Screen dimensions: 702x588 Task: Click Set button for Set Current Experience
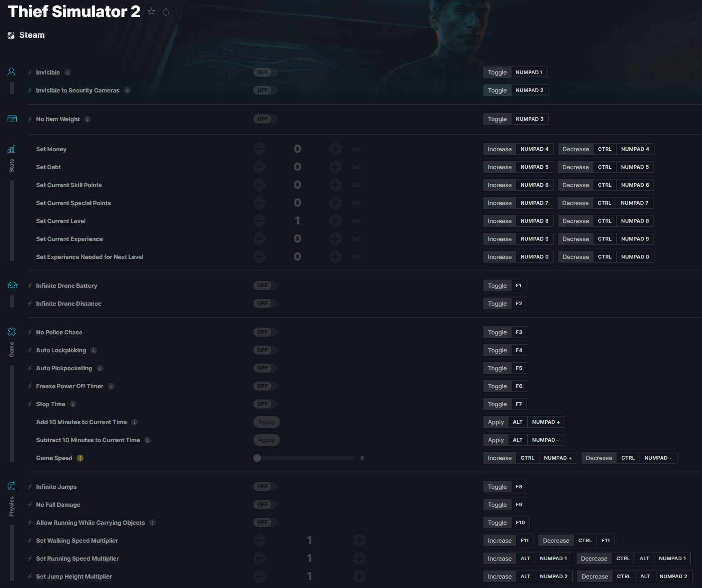tap(356, 239)
